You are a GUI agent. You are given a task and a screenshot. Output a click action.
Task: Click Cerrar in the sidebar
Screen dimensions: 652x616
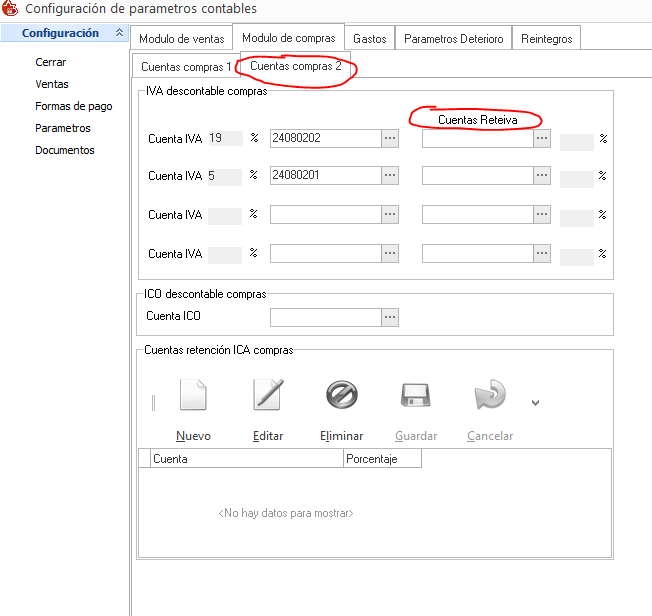pos(51,62)
